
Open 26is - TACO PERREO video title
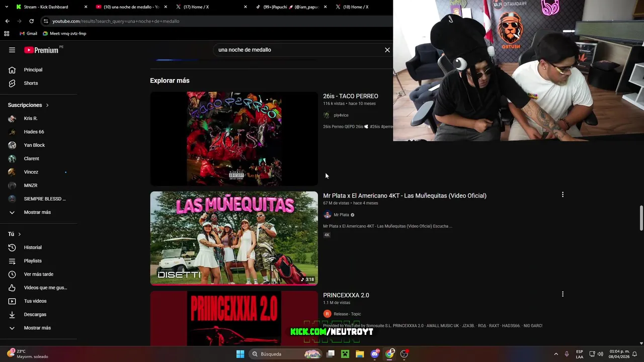[x=351, y=96]
